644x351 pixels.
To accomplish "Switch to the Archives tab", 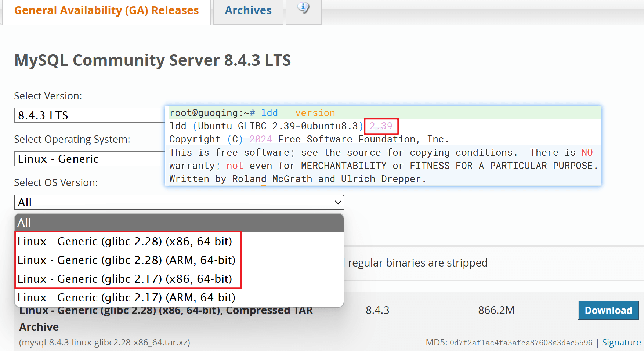I will [x=248, y=11].
